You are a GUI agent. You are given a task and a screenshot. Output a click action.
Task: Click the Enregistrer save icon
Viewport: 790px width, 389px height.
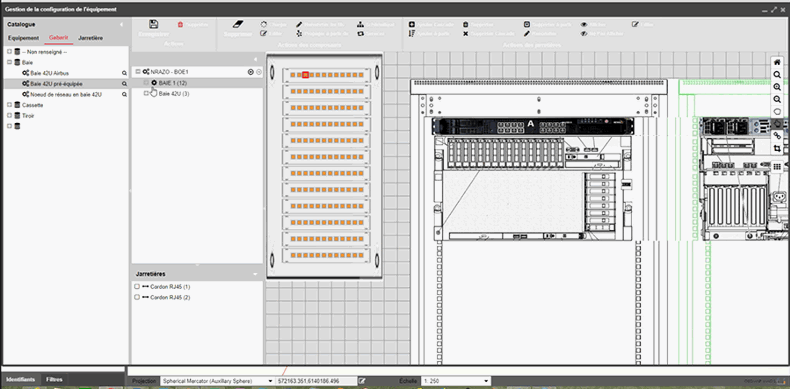pyautogui.click(x=154, y=24)
